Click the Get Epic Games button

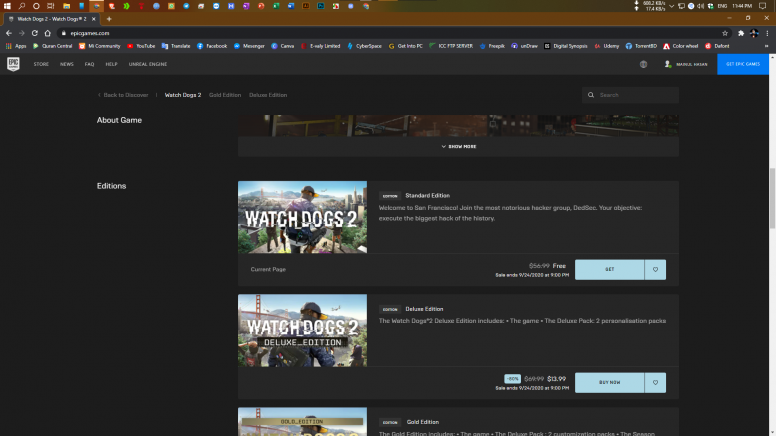(743, 64)
